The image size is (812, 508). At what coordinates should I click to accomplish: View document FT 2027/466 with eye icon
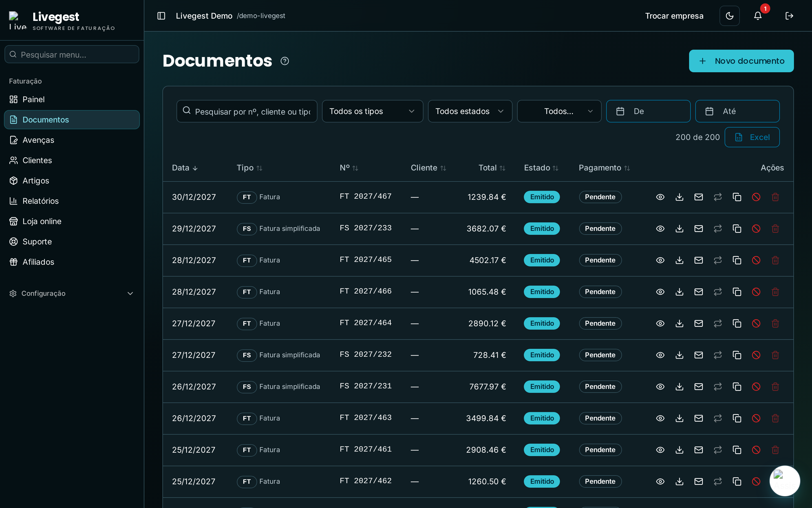pyautogui.click(x=660, y=292)
